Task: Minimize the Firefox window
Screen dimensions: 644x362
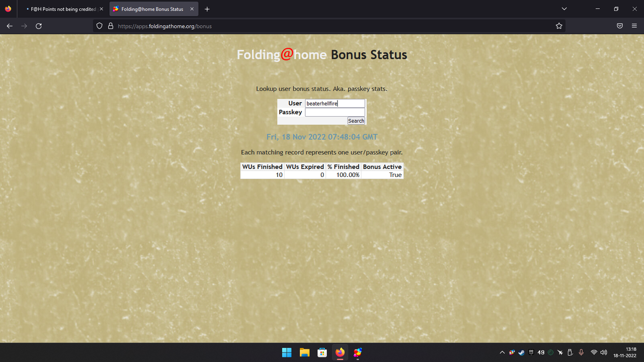Action: [597, 9]
